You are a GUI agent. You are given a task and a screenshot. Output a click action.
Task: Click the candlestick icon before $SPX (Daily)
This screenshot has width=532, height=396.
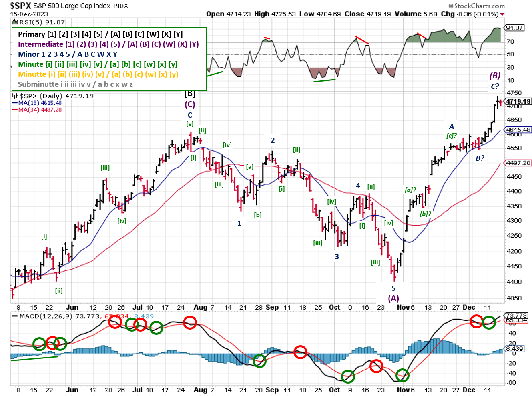pyautogui.click(x=14, y=96)
